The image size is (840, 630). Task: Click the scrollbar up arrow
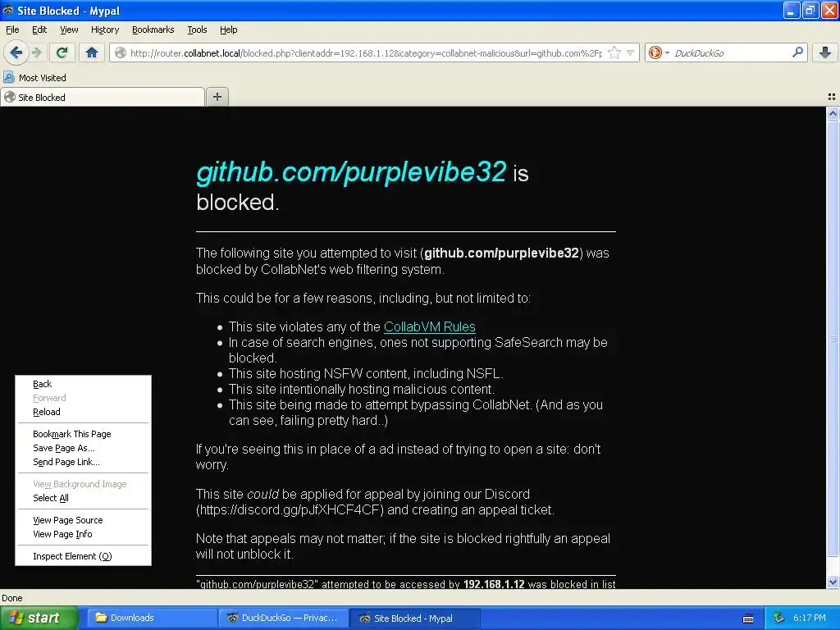point(833,113)
